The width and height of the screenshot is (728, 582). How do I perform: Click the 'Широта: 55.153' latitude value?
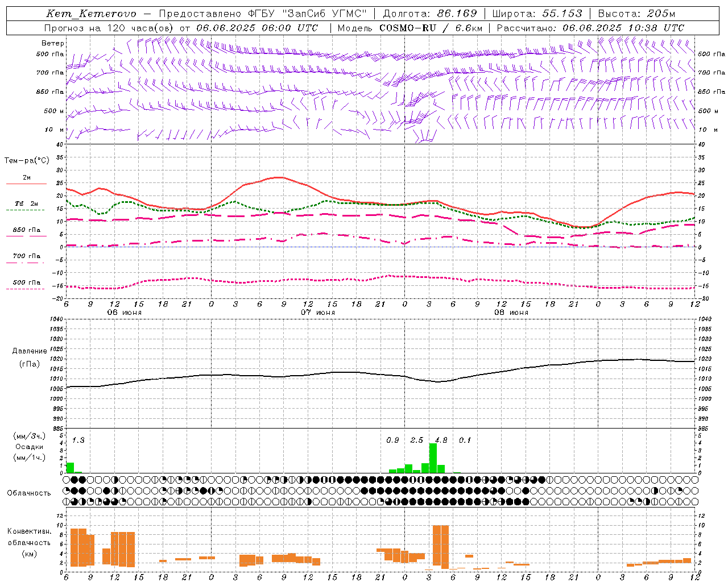pyautogui.click(x=537, y=14)
